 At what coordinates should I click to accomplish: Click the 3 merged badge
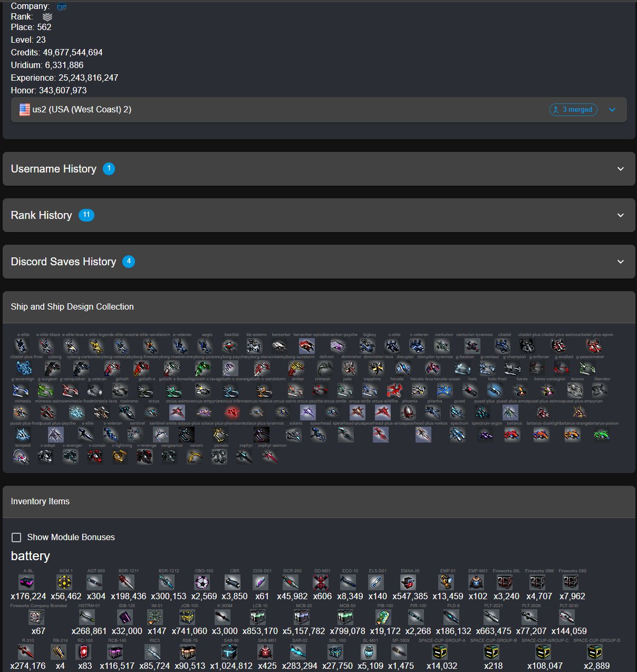click(x=573, y=110)
